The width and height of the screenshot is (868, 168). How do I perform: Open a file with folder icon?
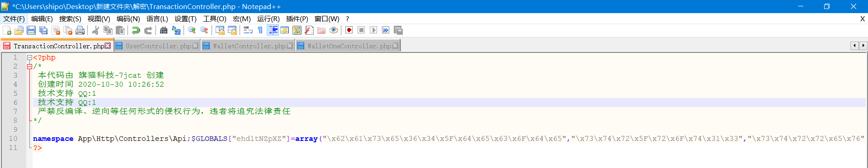pos(19,30)
